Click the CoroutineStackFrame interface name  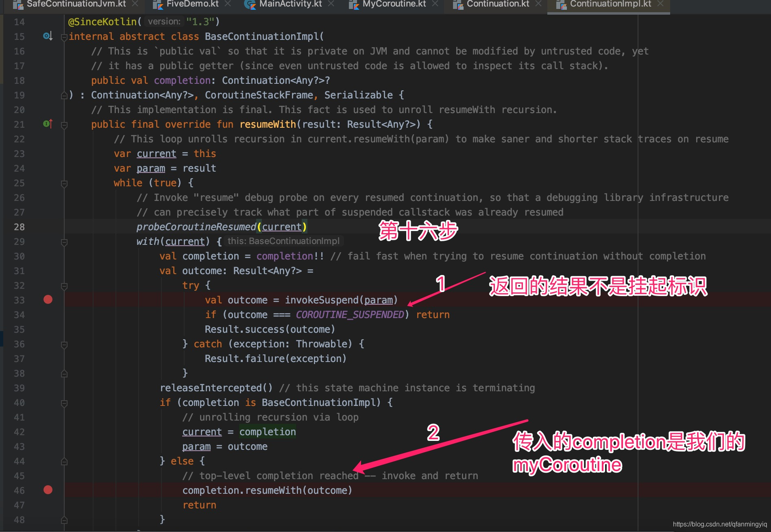[x=259, y=95]
